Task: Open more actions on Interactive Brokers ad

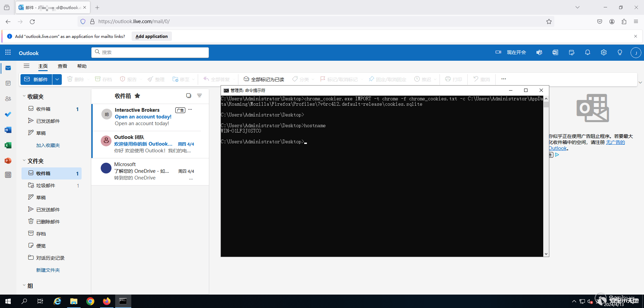Action: (190, 109)
